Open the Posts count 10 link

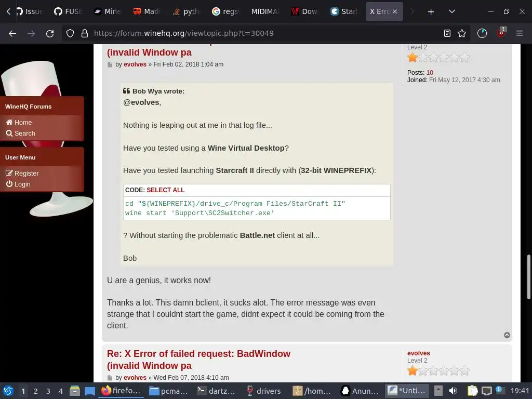[x=430, y=73]
